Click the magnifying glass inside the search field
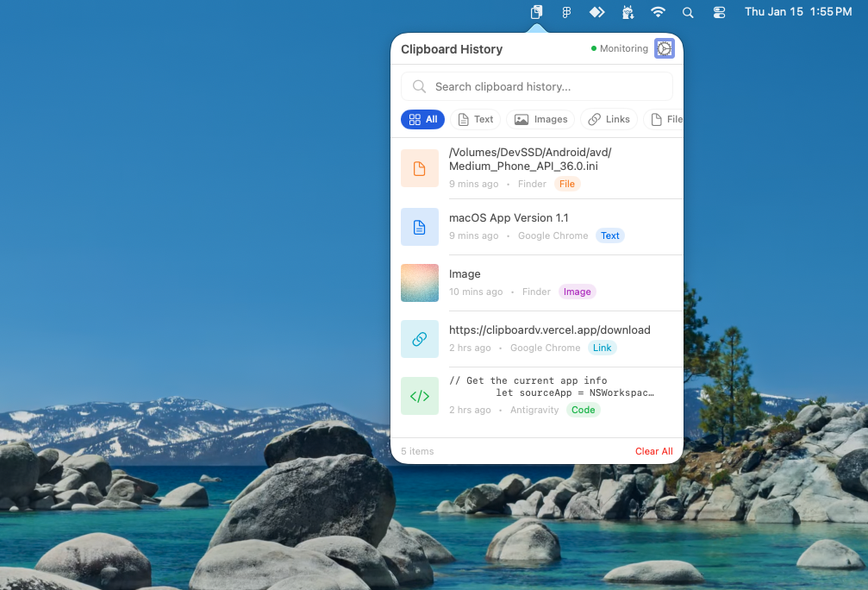 (419, 86)
